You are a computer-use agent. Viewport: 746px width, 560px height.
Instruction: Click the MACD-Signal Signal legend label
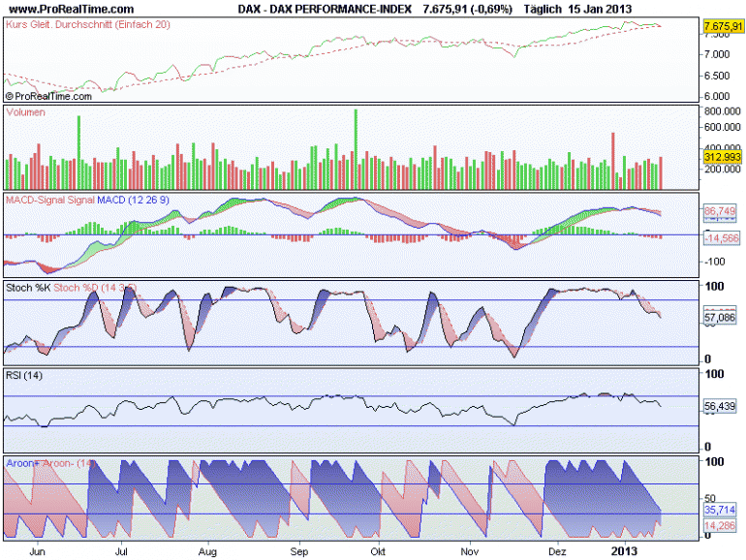tap(50, 200)
